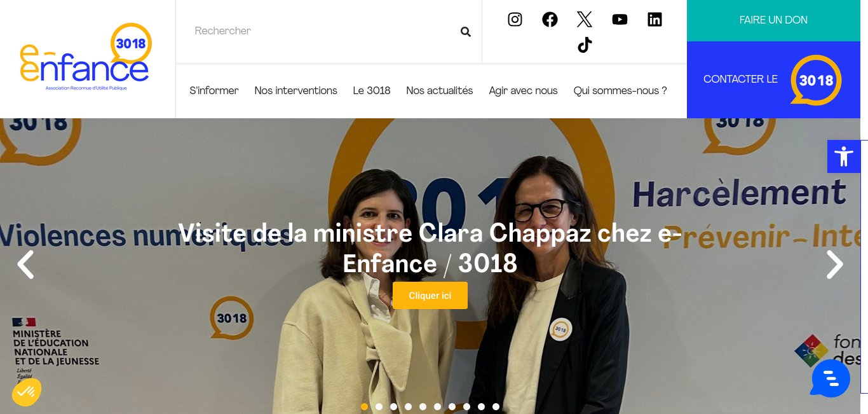Viewport: 868px width, 414px height.
Task: Open the X (Twitter) social icon
Action: coord(585,20)
